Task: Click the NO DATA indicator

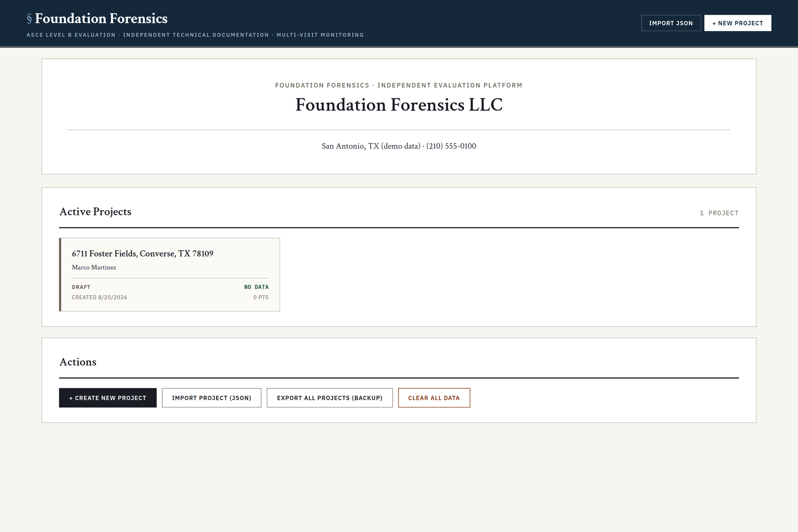Action: pos(256,287)
